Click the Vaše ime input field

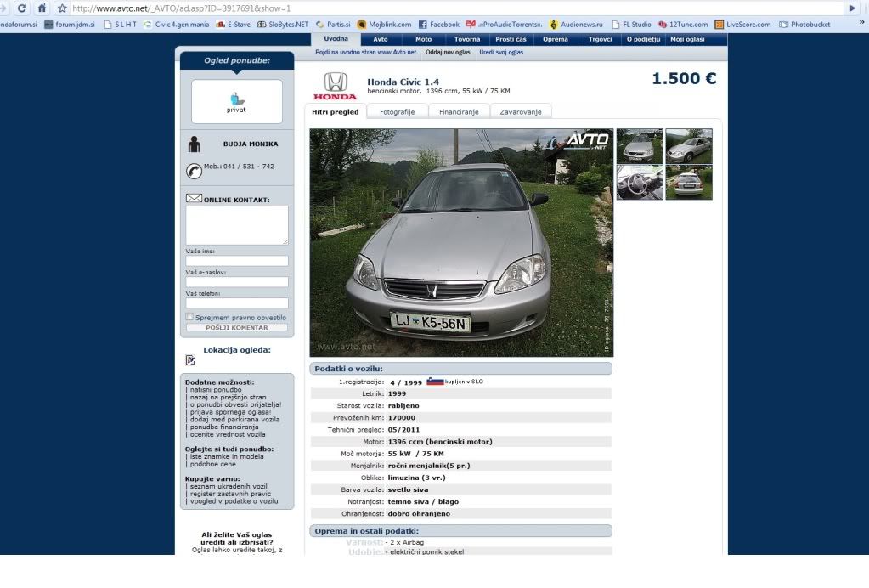pos(237,261)
